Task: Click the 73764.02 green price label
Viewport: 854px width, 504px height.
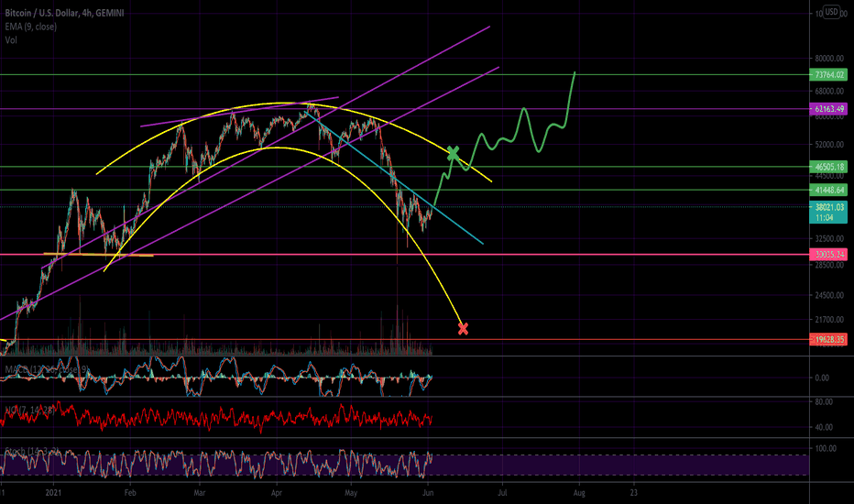Action: click(829, 74)
